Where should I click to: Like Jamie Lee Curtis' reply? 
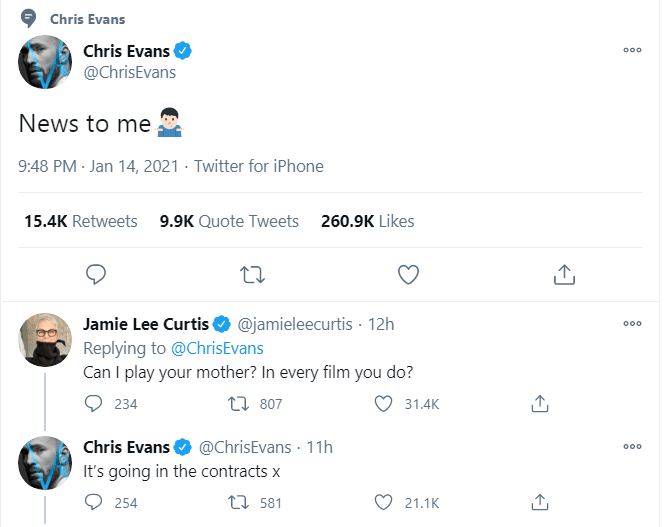click(383, 404)
